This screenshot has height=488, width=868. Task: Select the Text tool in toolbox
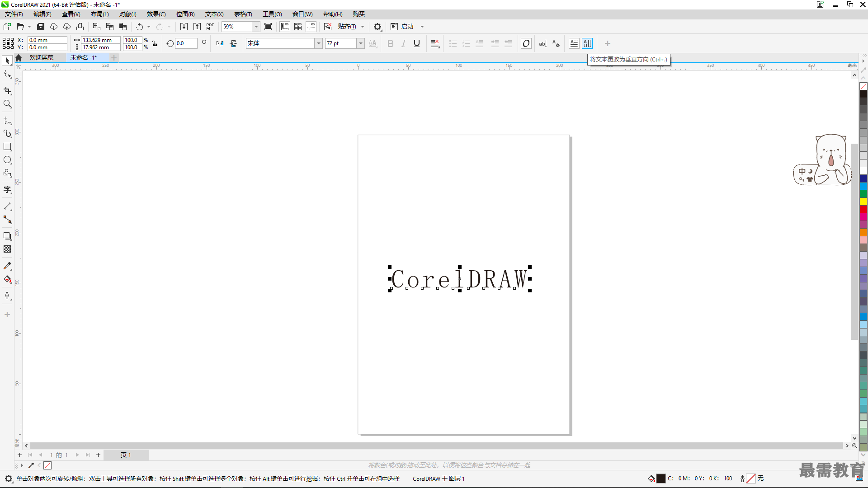pos(7,190)
